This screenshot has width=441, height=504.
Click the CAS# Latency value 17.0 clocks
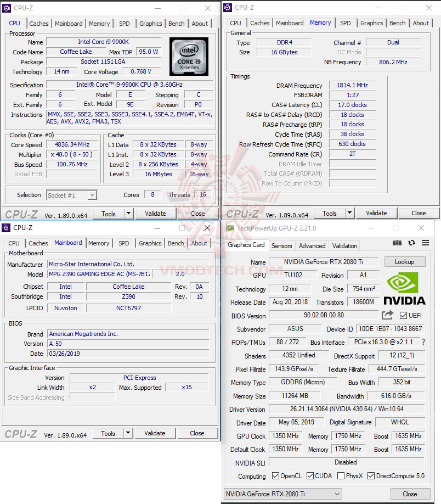click(x=352, y=105)
